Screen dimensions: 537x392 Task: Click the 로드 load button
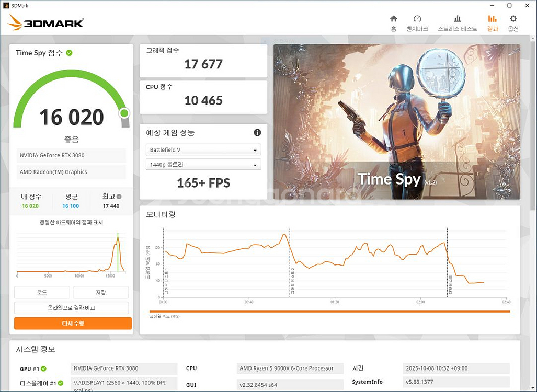point(41,292)
